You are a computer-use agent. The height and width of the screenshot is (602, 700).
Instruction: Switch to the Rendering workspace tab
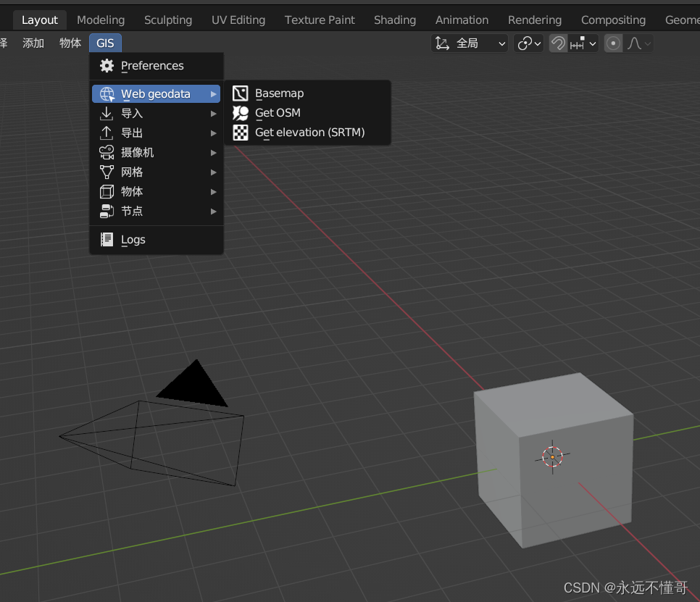(x=535, y=20)
